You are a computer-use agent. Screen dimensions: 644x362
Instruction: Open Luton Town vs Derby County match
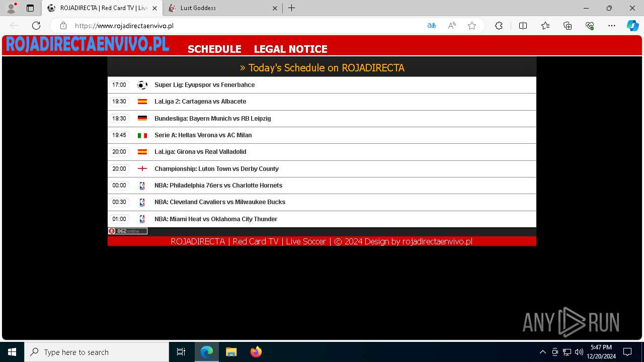pyautogui.click(x=216, y=169)
